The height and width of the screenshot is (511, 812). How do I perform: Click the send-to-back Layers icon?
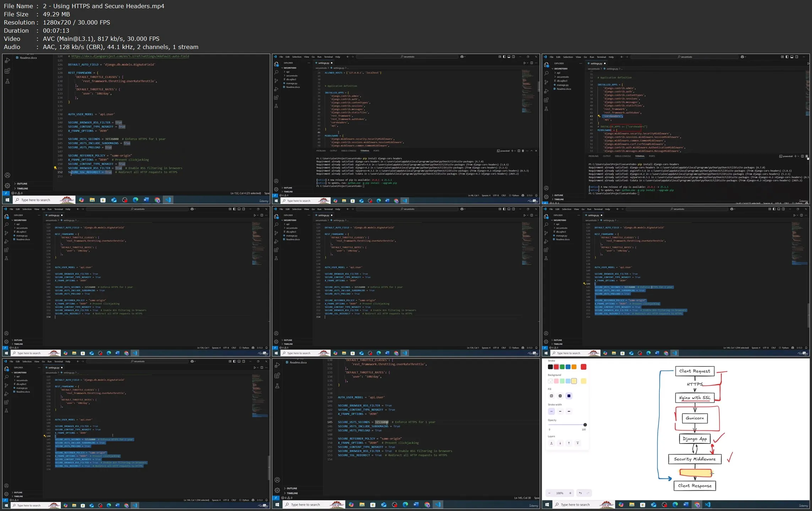click(551, 443)
